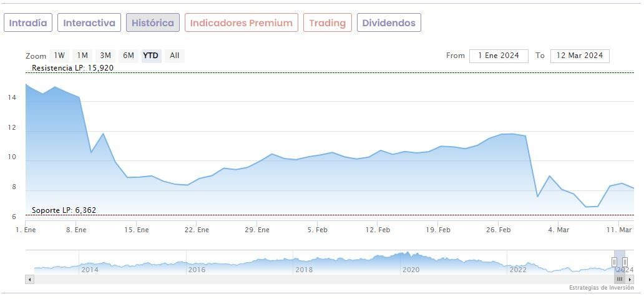Grab the right navigator range handle
This screenshot has width=644, height=299.
[x=625, y=262]
